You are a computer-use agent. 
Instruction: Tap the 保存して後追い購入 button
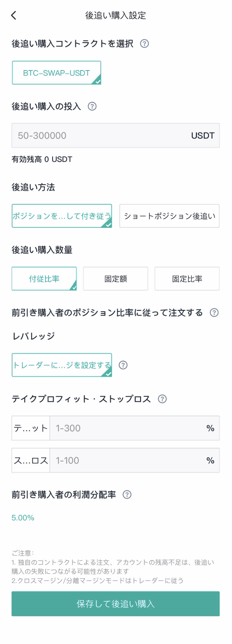click(115, 603)
